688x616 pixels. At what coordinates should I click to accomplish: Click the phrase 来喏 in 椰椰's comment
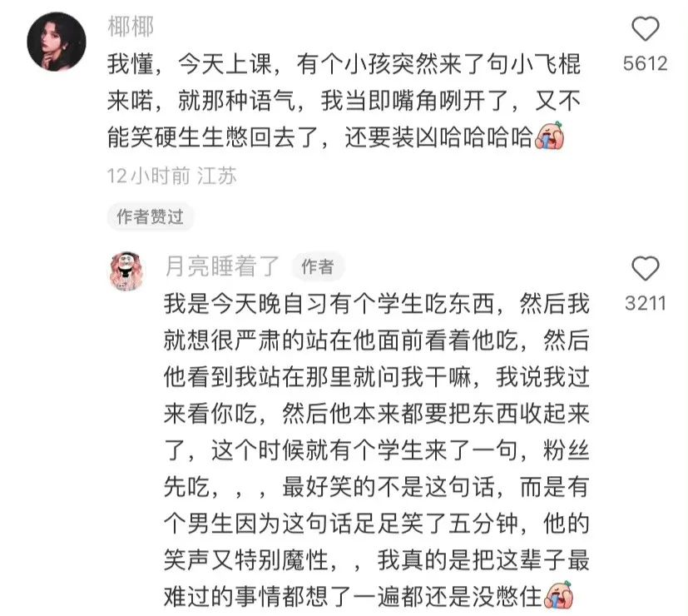(x=131, y=101)
